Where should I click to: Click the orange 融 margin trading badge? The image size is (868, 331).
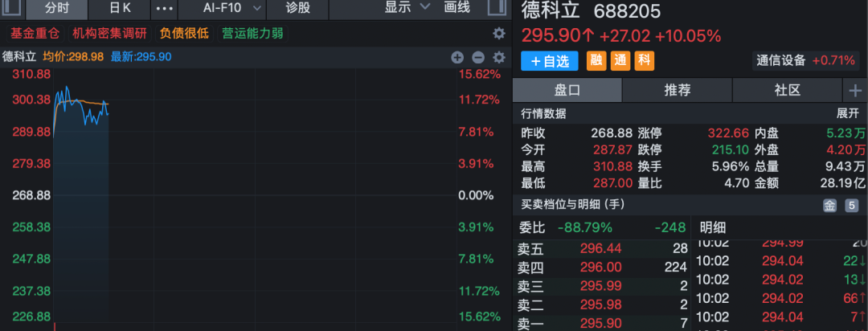tap(596, 61)
